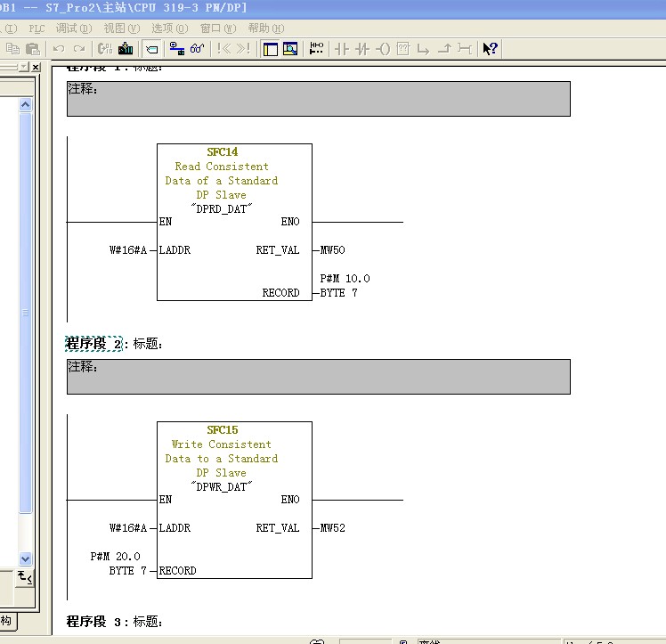
Task: Click the Connection line icon
Action: (465, 49)
